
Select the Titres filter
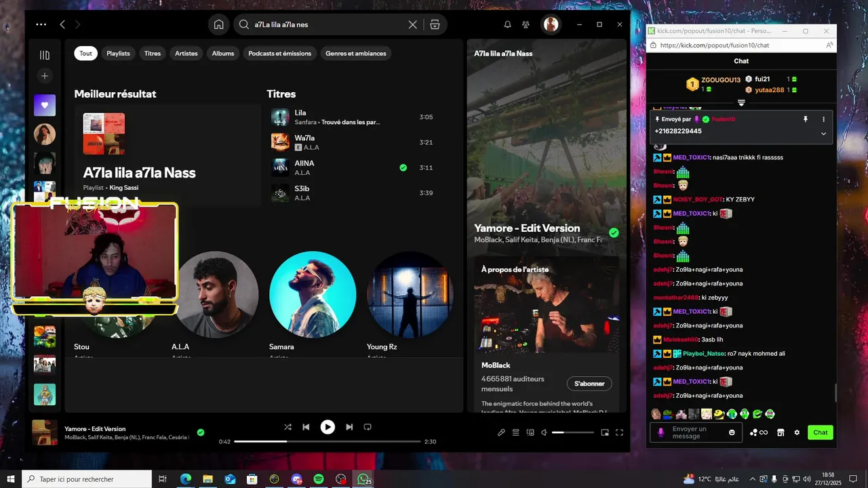(153, 54)
